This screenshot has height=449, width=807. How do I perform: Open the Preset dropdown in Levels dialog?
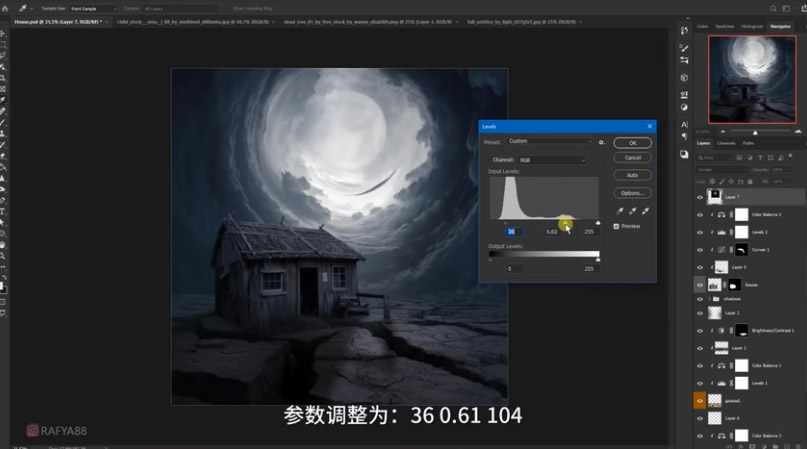pyautogui.click(x=549, y=142)
